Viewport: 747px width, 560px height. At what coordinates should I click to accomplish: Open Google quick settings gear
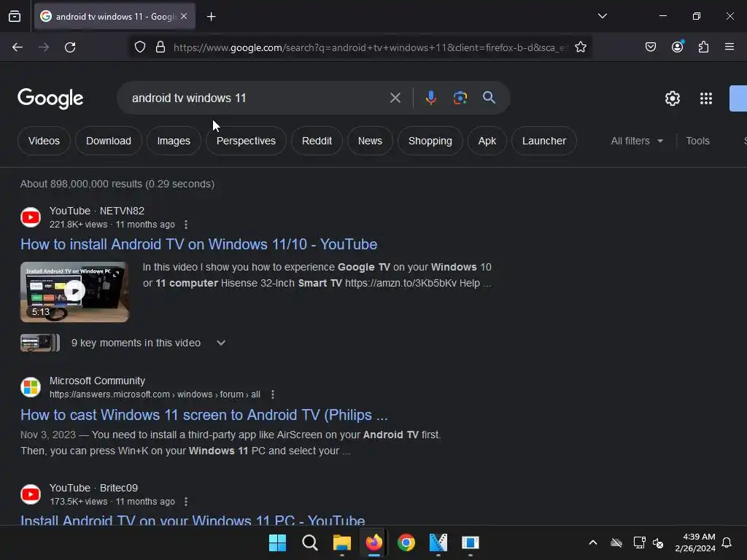coord(672,98)
